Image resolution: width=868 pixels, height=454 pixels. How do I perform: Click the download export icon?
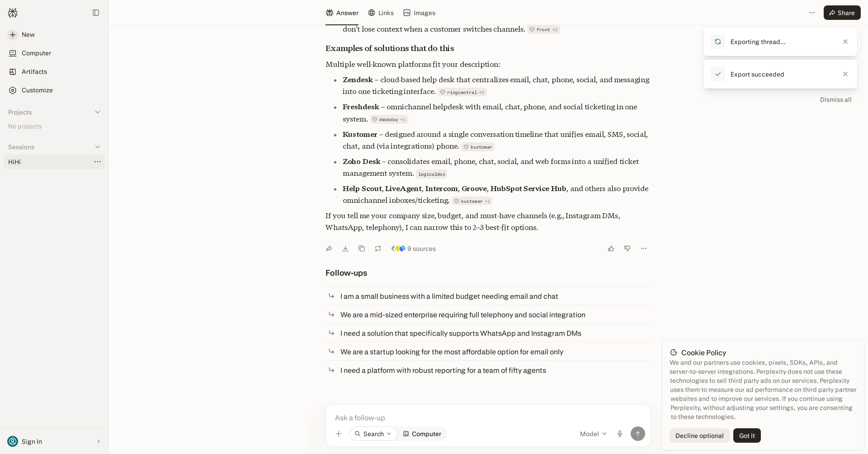[x=345, y=248]
